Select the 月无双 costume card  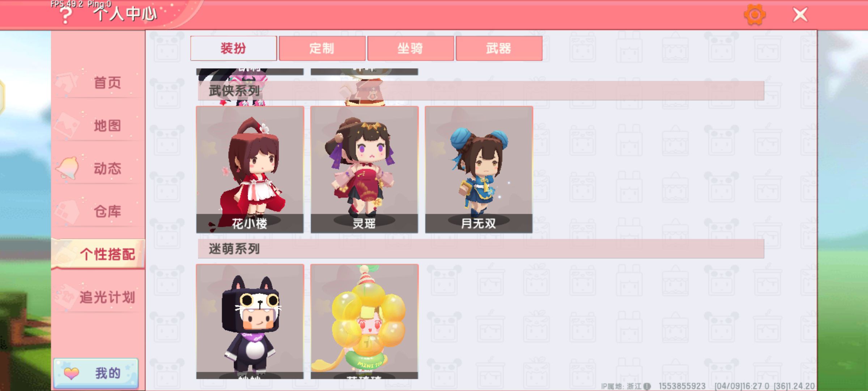[x=478, y=169]
